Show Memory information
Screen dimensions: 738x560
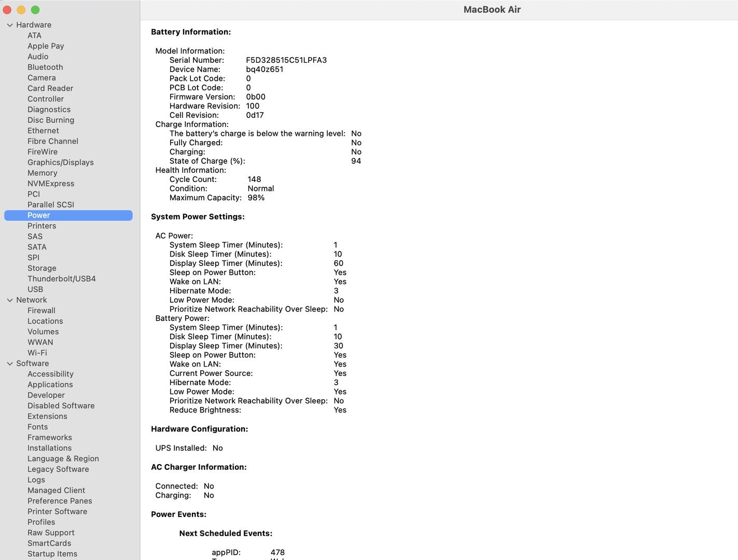pyautogui.click(x=43, y=173)
